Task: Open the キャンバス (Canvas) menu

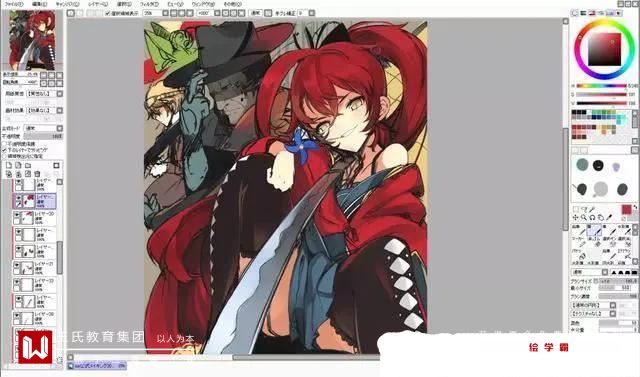Action: pyautogui.click(x=68, y=4)
